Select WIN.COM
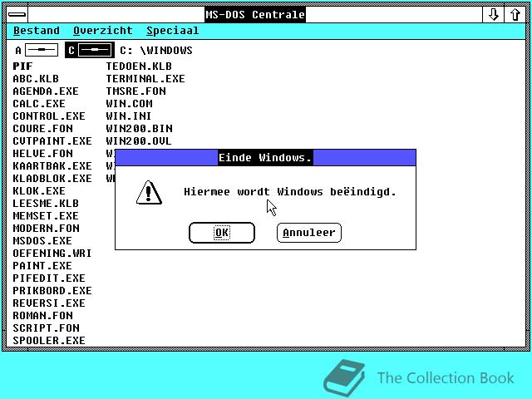The image size is (532, 399). [x=129, y=103]
